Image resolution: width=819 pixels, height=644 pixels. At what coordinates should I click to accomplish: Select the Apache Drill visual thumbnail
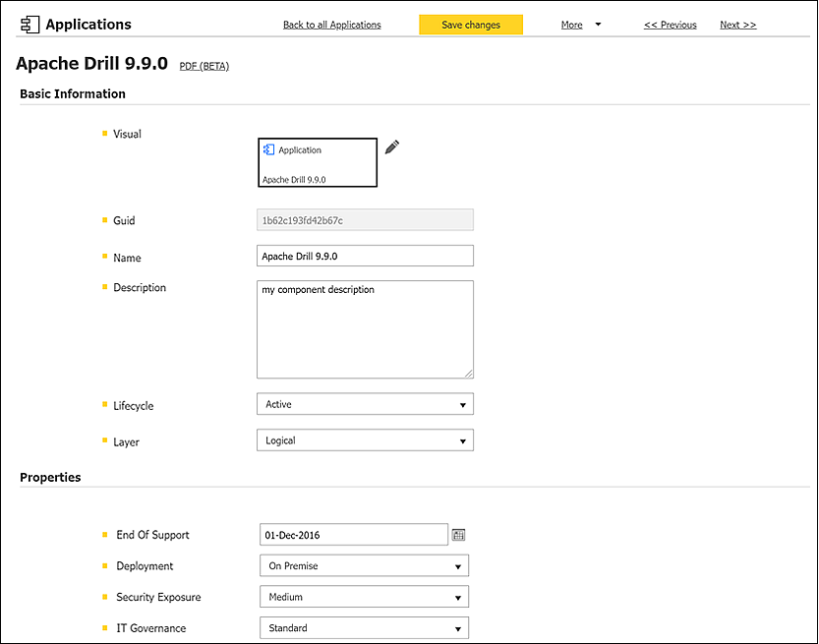pyautogui.click(x=318, y=163)
